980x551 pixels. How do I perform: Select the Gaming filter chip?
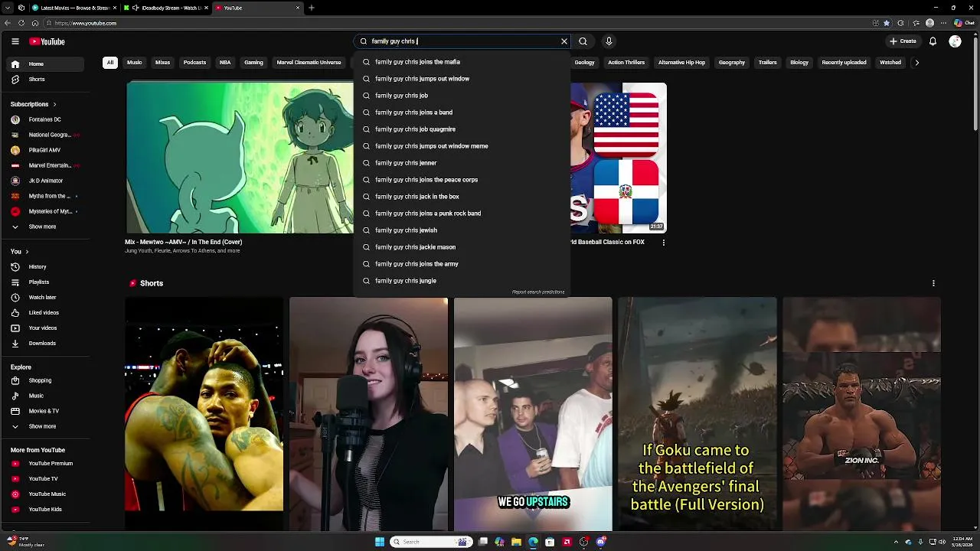tap(253, 63)
